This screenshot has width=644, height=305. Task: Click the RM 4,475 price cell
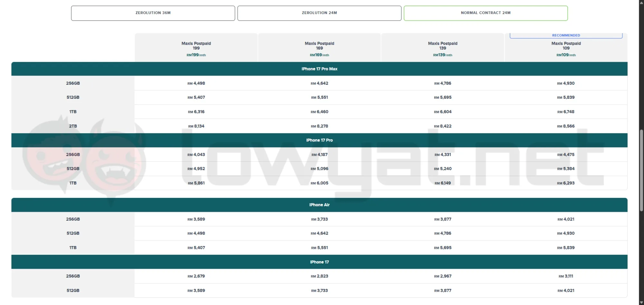(x=566, y=155)
